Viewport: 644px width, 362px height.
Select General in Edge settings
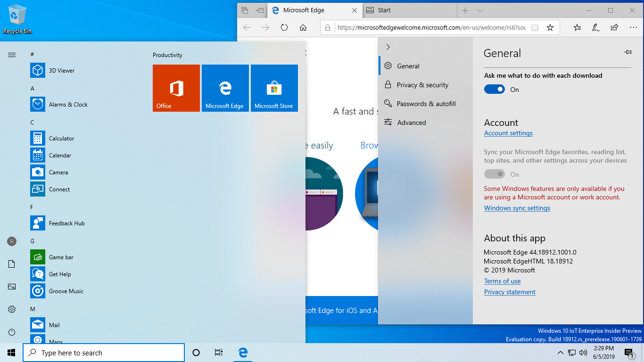click(425, 66)
